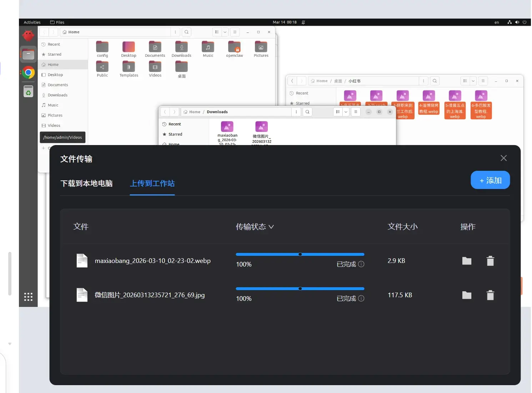Open clock and calendar Mar 14 00:18

(285, 22)
